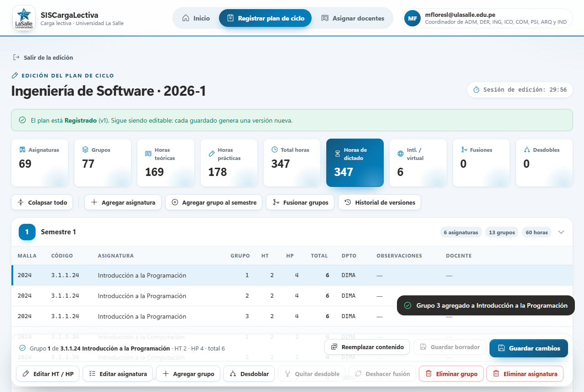Screen dimensions: 584x392
Task: Click the La Salle Universidad logo
Action: pyautogui.click(x=24, y=18)
